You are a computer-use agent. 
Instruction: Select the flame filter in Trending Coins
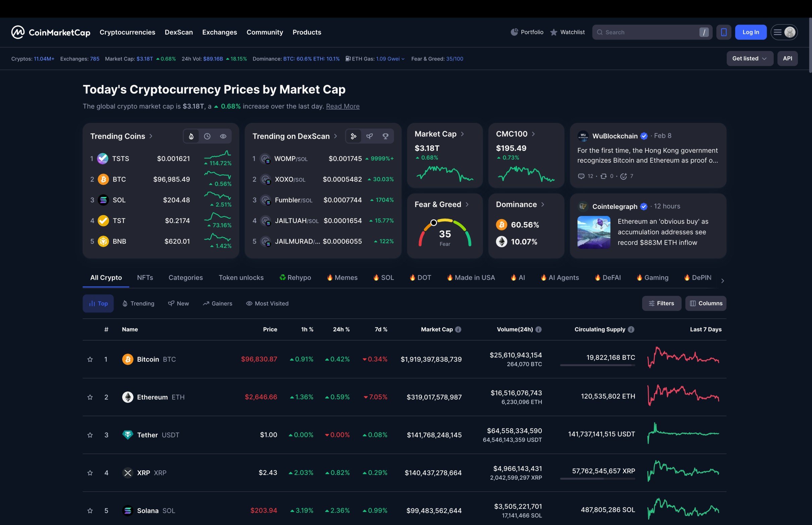click(x=191, y=136)
